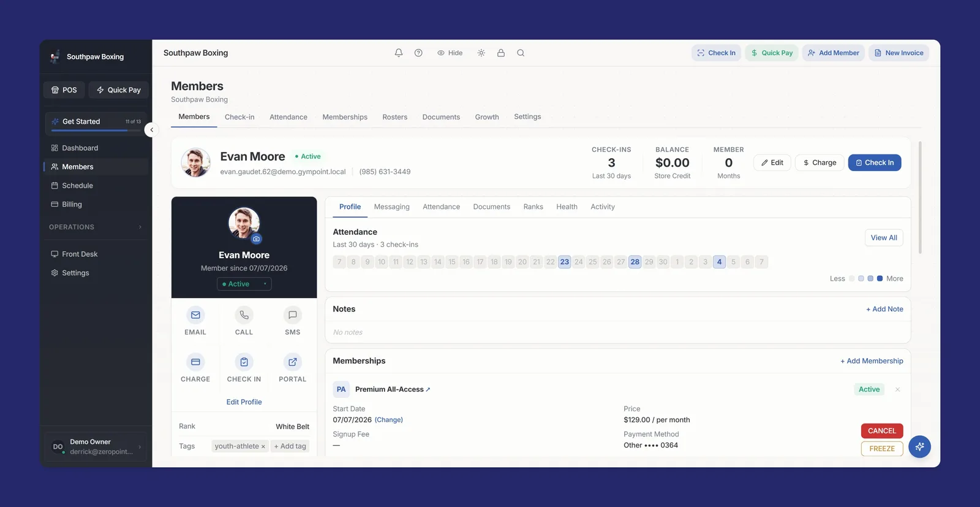Viewport: 980px width, 507px height.
Task: Expand the Demo Owner account menu
Action: pos(96,446)
